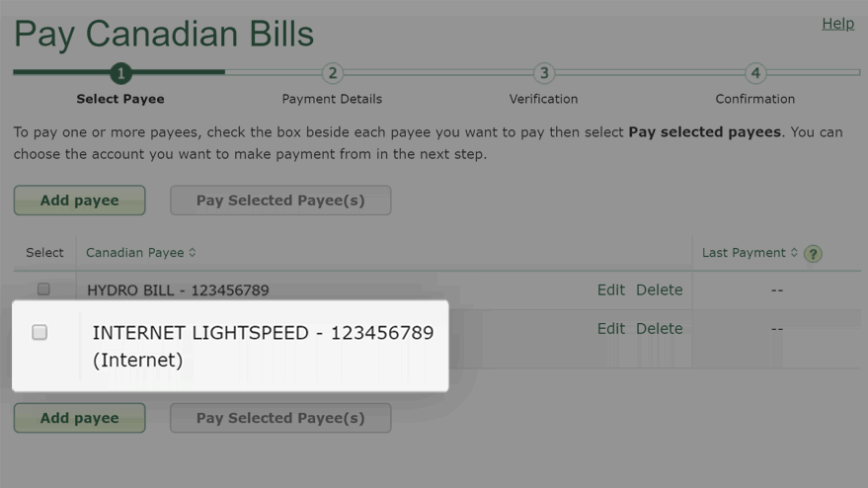Click step 3 Verification circle

[x=544, y=73]
